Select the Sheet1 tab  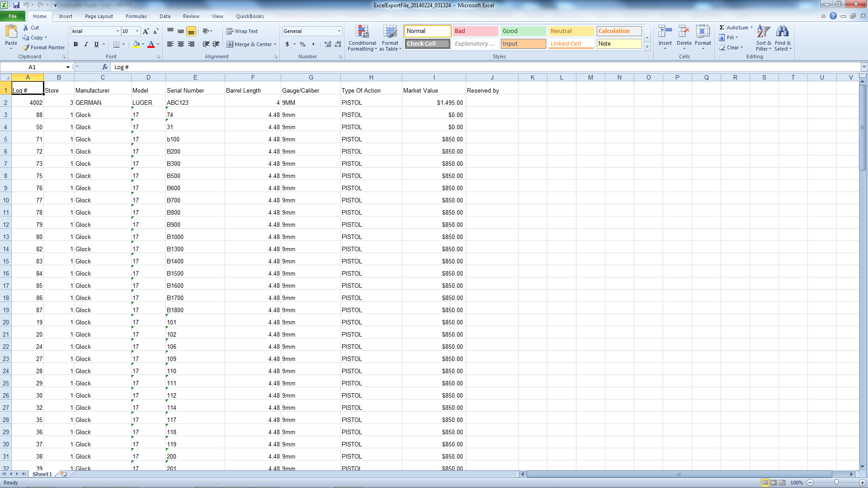point(42,474)
